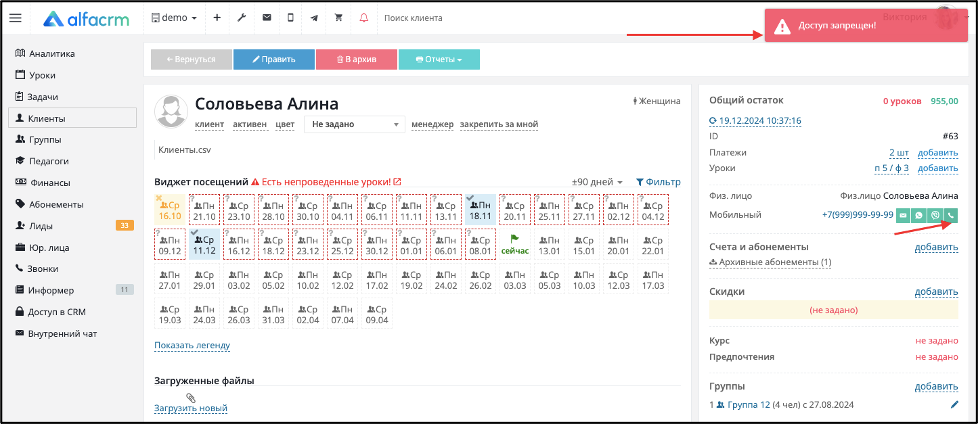The width and height of the screenshot is (979, 424).
Task: Select the Пн 18.11 attended lesson cell
Action: click(481, 209)
